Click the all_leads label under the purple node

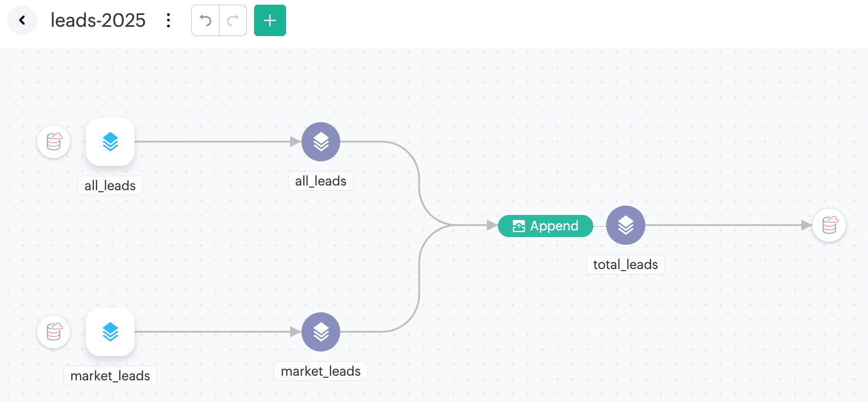321,181
